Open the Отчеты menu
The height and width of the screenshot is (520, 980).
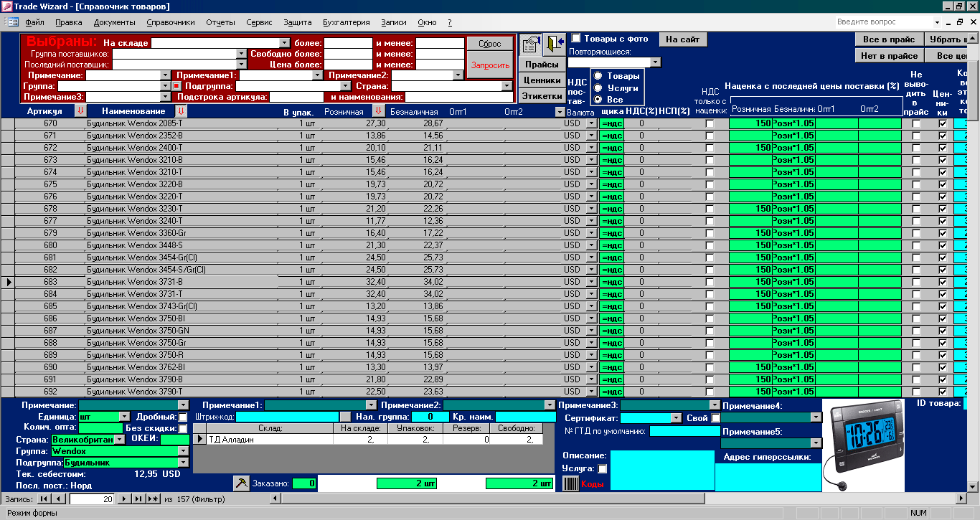(220, 22)
